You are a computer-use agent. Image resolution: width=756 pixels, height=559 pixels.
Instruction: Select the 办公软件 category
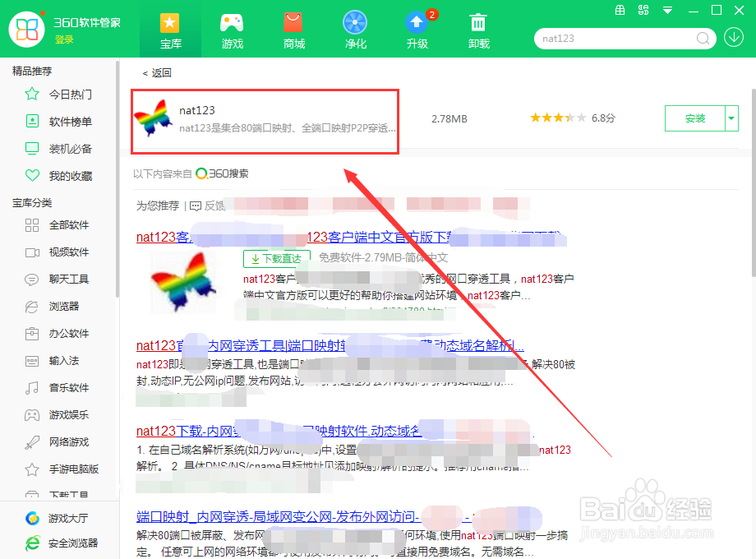(69, 333)
